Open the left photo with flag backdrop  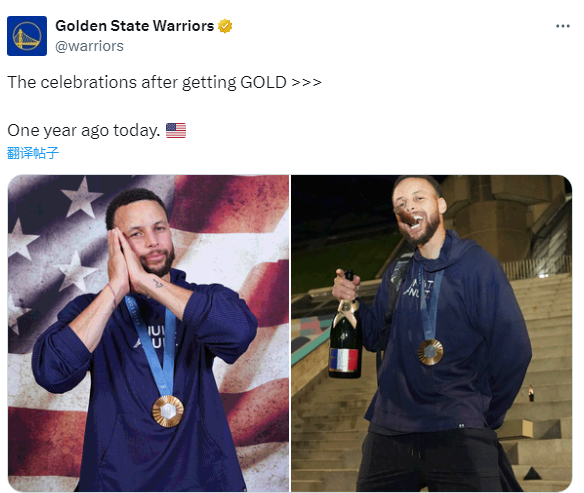point(148,333)
